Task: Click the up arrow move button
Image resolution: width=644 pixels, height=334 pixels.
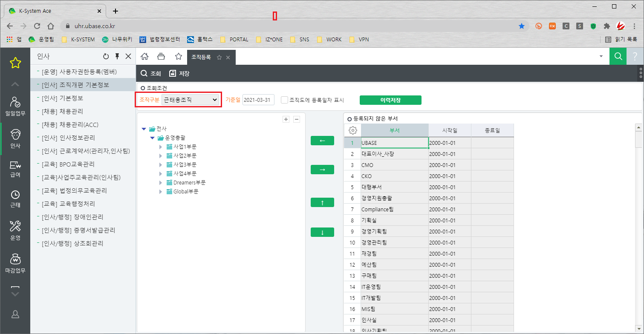Action: coord(322,202)
